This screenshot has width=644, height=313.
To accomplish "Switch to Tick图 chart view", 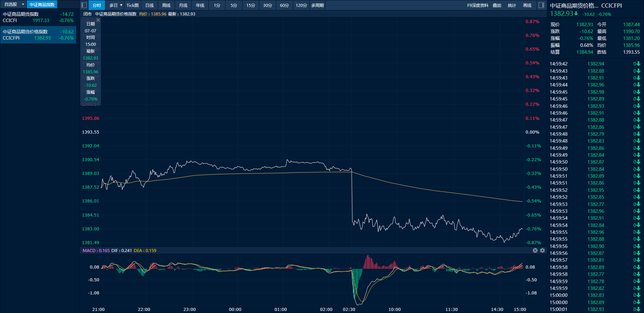I will click(x=133, y=5).
